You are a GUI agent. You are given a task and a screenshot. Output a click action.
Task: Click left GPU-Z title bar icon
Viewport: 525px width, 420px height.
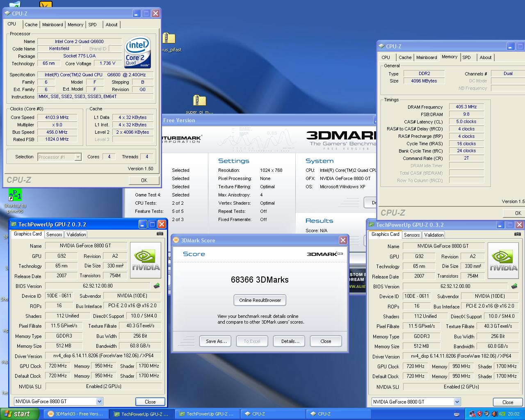pos(14,224)
